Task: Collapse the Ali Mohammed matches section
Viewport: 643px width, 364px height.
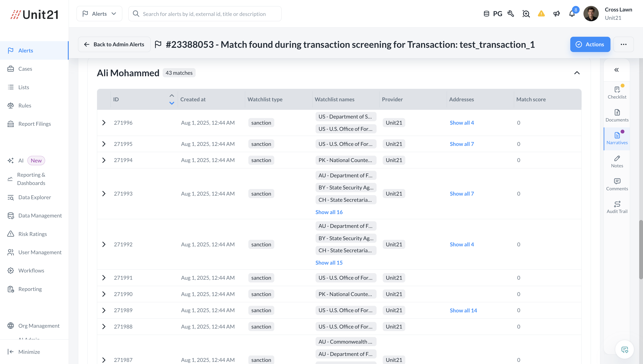Action: point(577,73)
